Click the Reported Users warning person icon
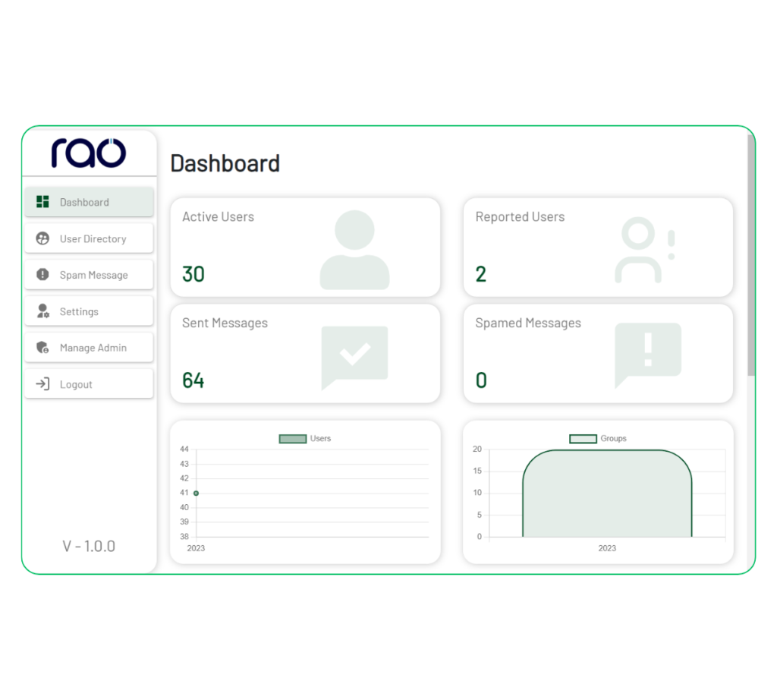This screenshot has height=700, width=777. click(x=643, y=250)
